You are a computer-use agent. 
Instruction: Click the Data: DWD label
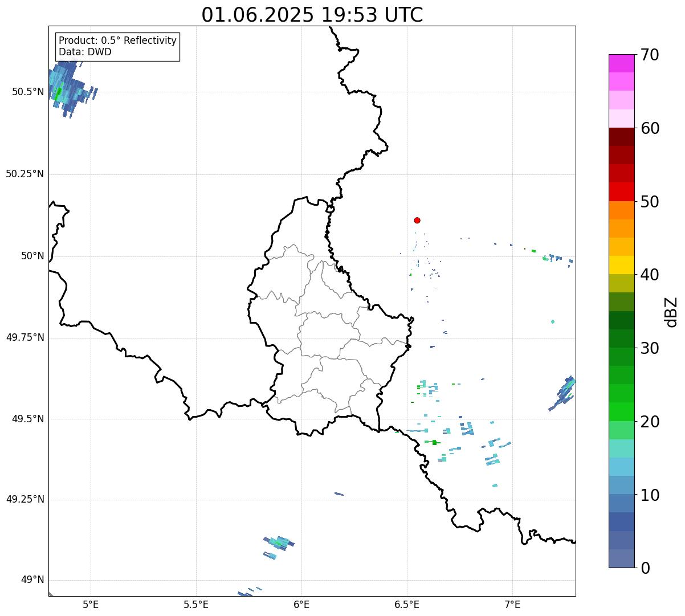coord(85,52)
